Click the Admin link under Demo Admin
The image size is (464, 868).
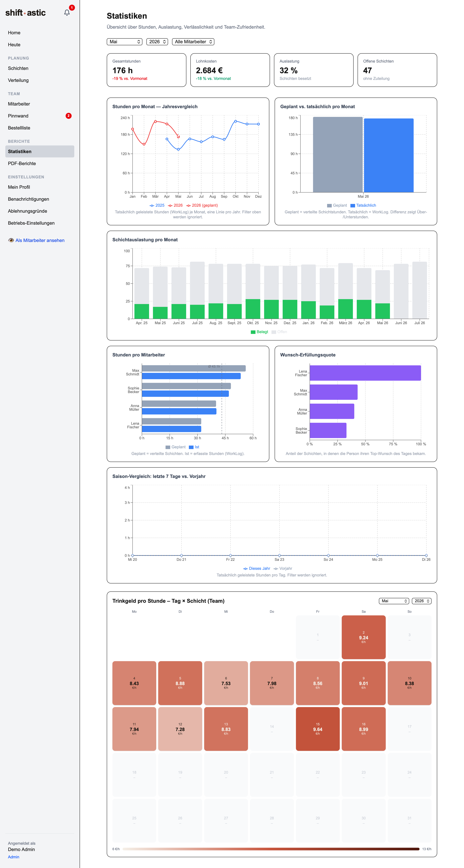tap(13, 857)
